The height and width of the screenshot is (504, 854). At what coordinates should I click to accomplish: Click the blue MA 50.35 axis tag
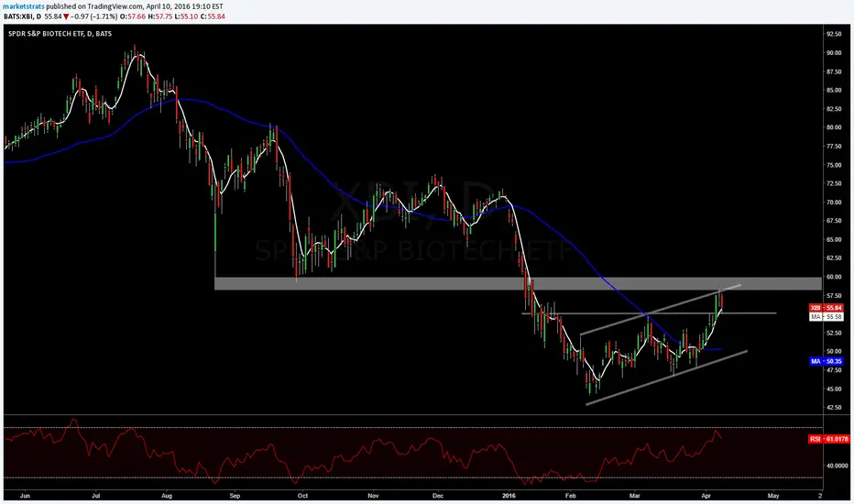[827, 361]
